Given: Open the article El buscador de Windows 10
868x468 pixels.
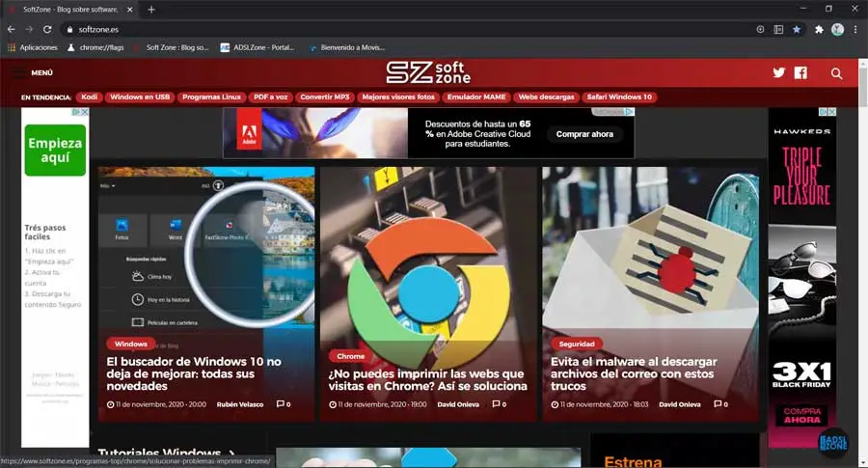Looking at the screenshot, I should pos(194,373).
